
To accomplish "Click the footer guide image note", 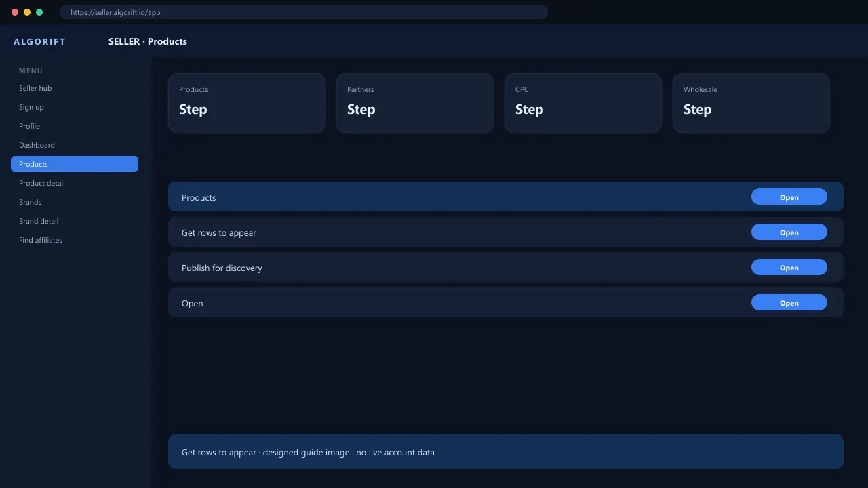I will tap(506, 451).
